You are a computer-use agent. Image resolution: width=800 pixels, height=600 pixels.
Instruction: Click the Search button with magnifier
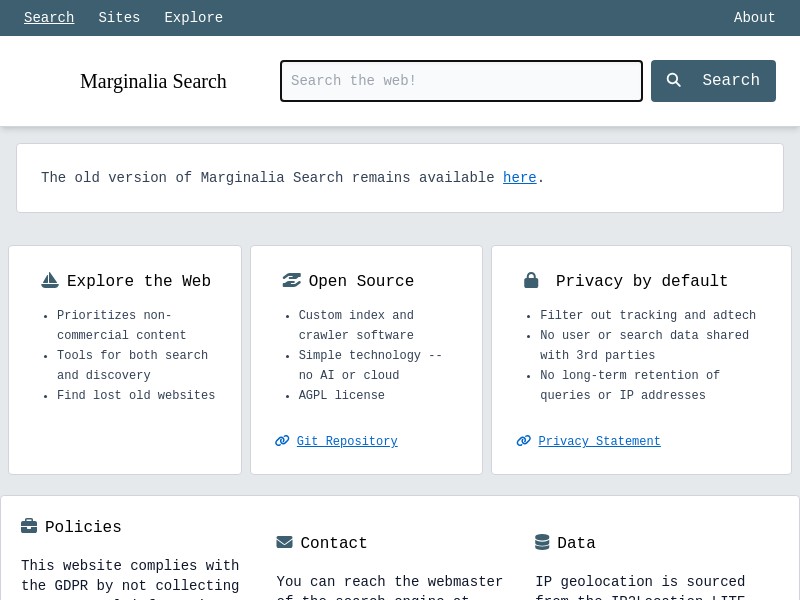click(713, 81)
